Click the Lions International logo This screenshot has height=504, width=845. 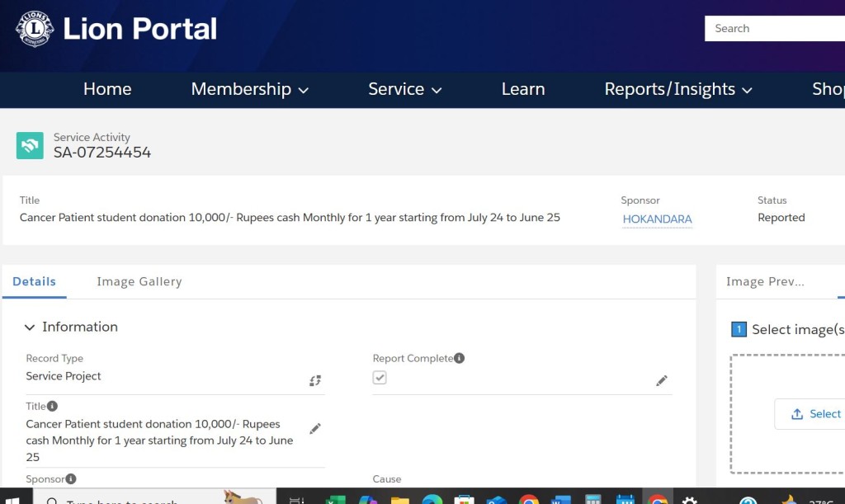[x=35, y=29]
